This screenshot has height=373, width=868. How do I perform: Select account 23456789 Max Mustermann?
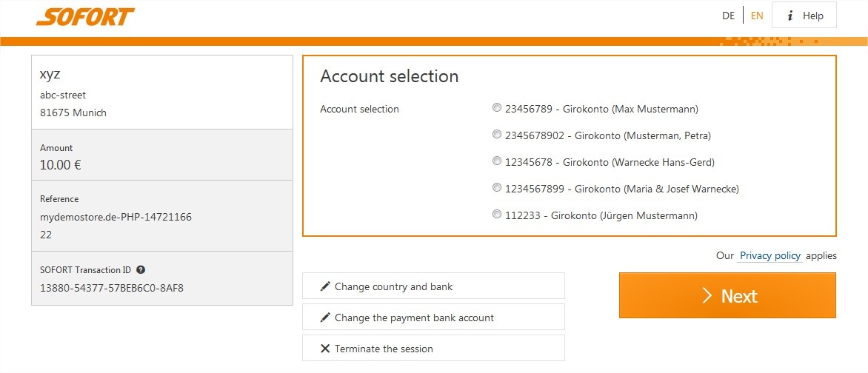pos(496,108)
